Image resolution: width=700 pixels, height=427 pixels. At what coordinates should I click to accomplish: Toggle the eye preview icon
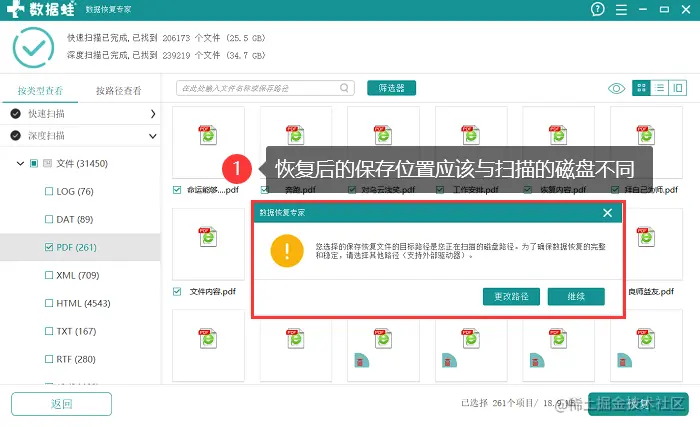617,88
